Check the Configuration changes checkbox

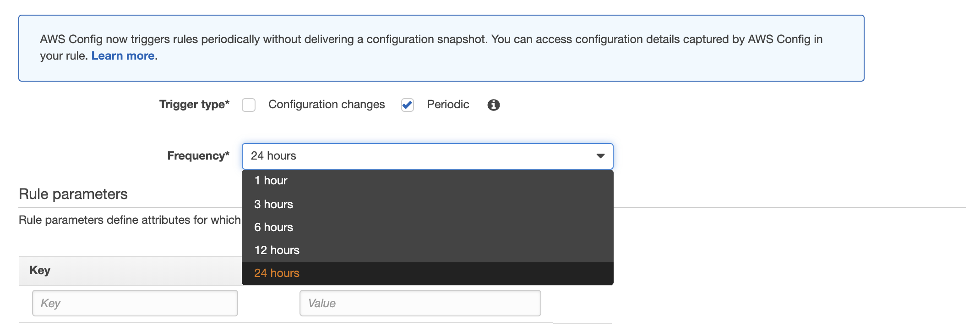(x=249, y=105)
